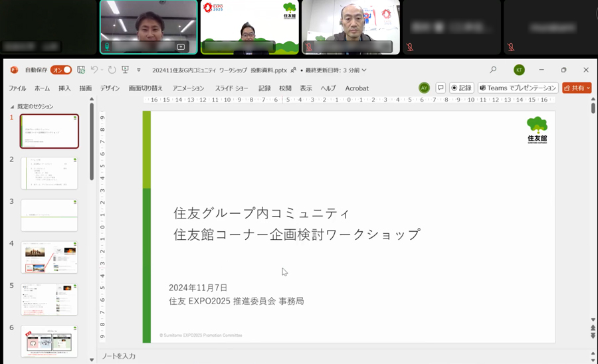This screenshot has width=598, height=364.
Task: Go to next slide double-arrow icon
Action: coord(593,335)
